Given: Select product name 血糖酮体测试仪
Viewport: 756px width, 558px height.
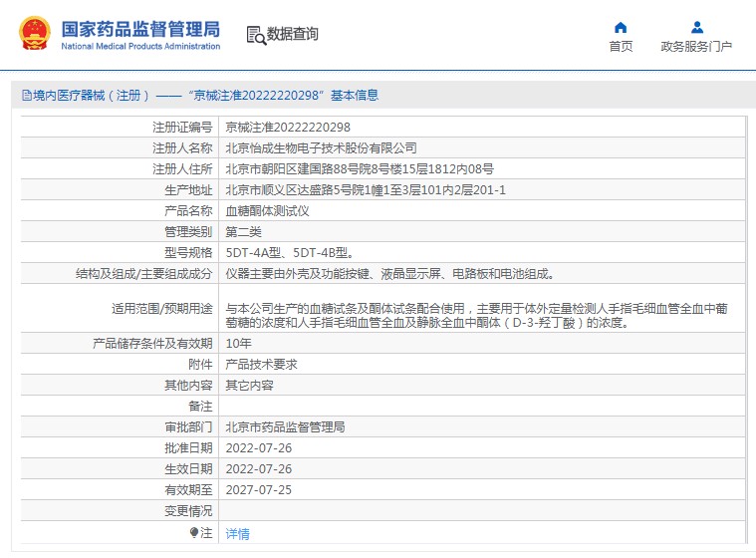Looking at the screenshot, I should [x=267, y=211].
